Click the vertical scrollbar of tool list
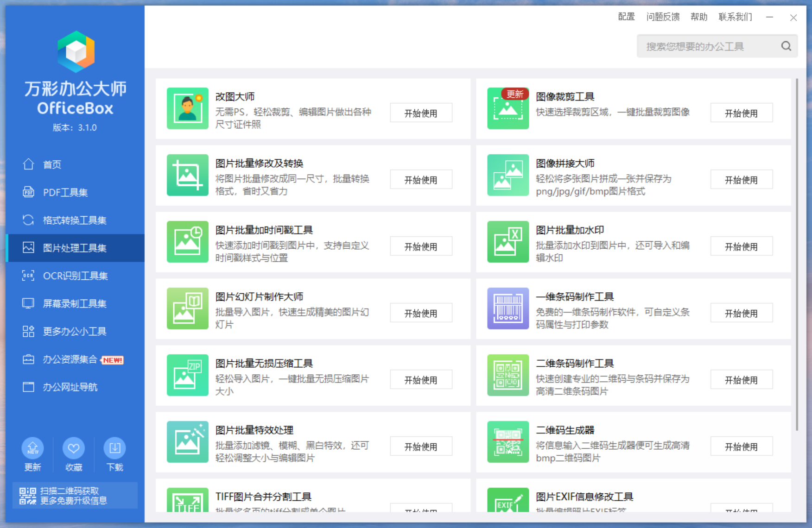The width and height of the screenshot is (812, 528). tap(797, 255)
